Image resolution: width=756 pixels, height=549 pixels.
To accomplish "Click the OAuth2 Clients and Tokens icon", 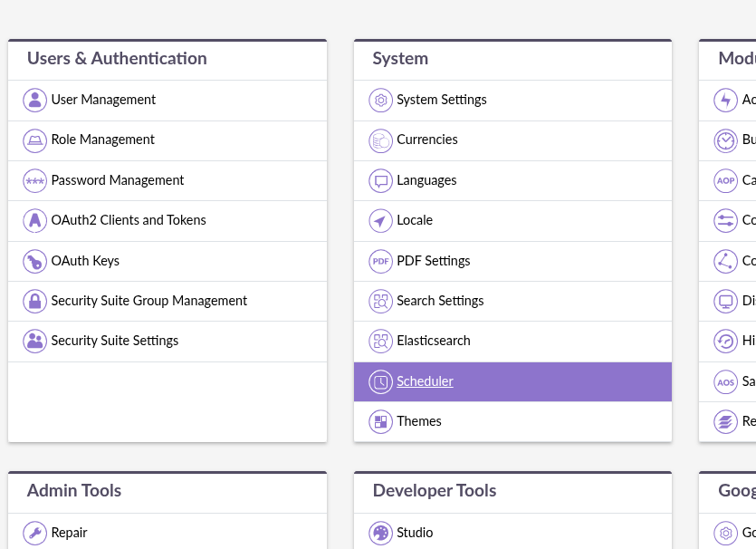I will pos(34,220).
